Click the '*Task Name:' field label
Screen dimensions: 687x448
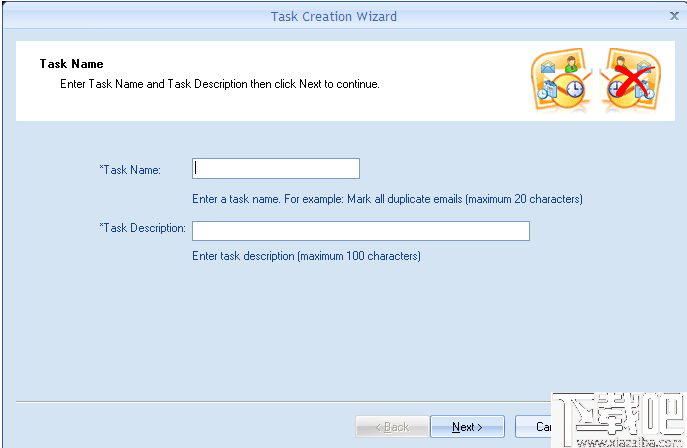[130, 170]
